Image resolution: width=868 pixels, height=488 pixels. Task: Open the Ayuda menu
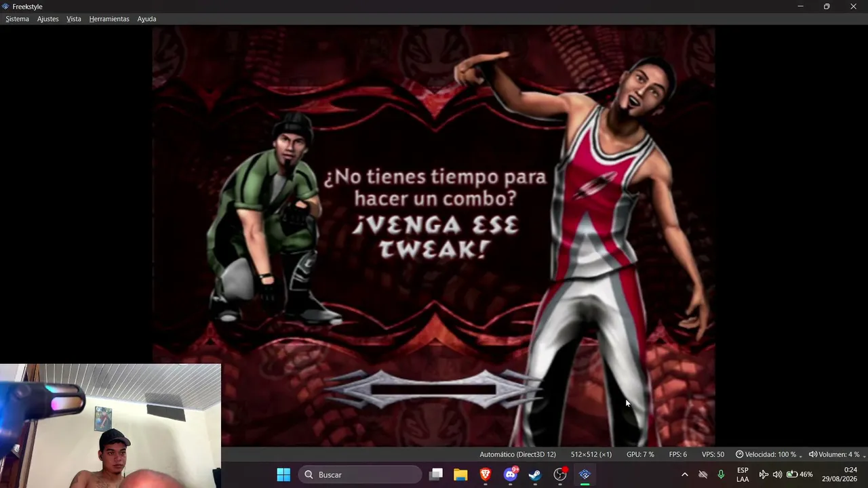146,19
